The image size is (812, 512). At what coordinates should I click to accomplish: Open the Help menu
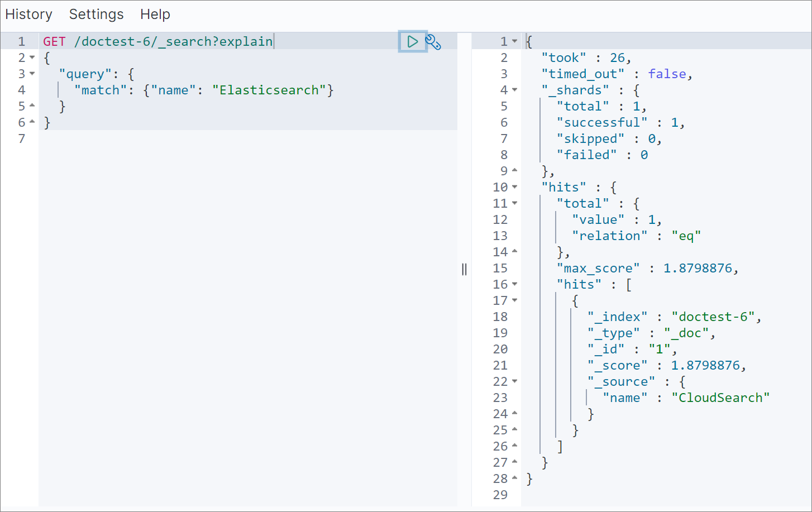(155, 14)
